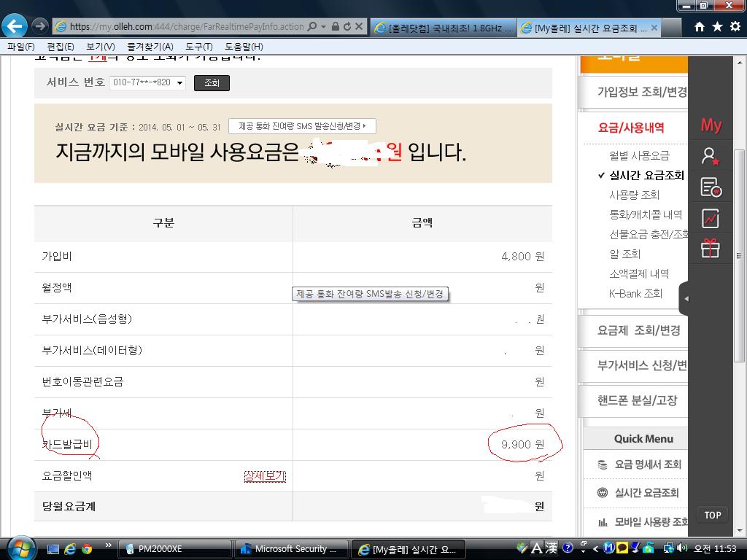Launch Chrome from the quick launch bar
This screenshot has height=560, width=747.
tap(87, 549)
